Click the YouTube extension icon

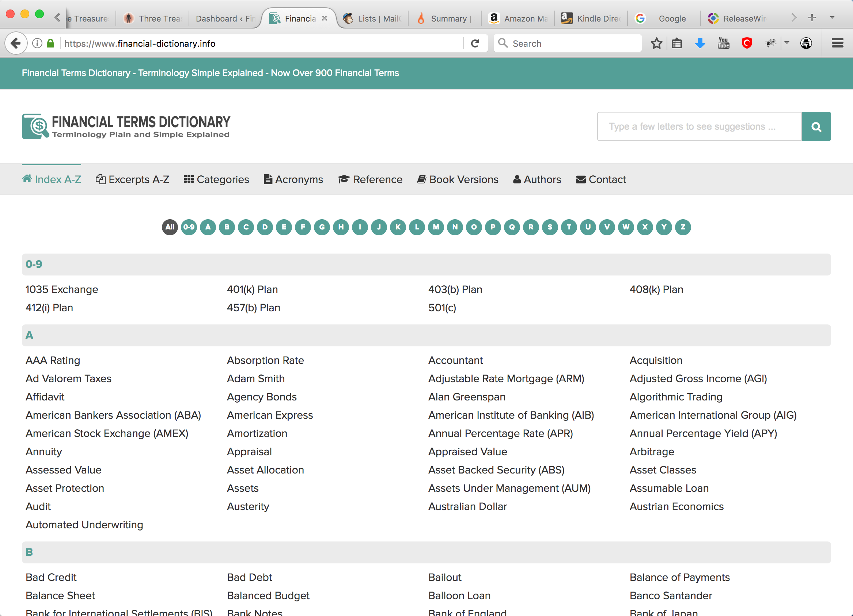(723, 43)
